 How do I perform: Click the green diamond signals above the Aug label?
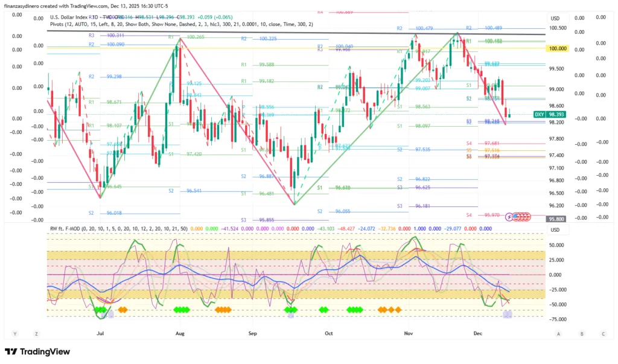tap(180, 310)
